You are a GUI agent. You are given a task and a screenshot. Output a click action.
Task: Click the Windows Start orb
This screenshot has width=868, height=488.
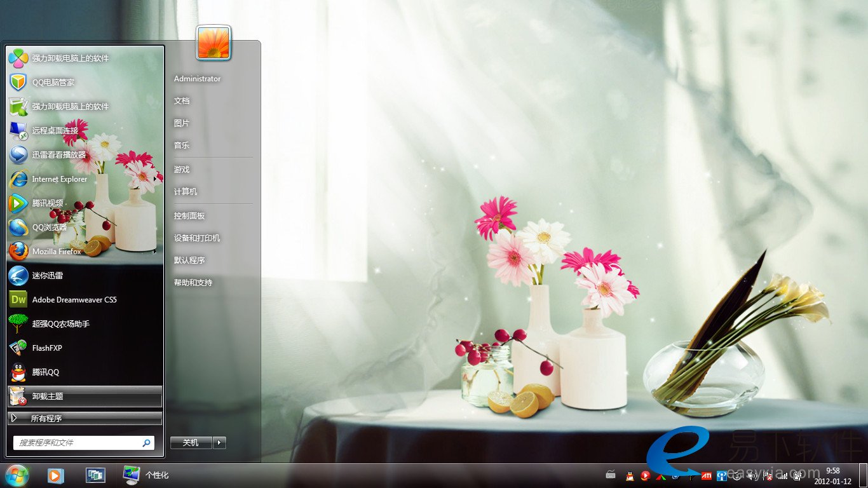pos(17,475)
